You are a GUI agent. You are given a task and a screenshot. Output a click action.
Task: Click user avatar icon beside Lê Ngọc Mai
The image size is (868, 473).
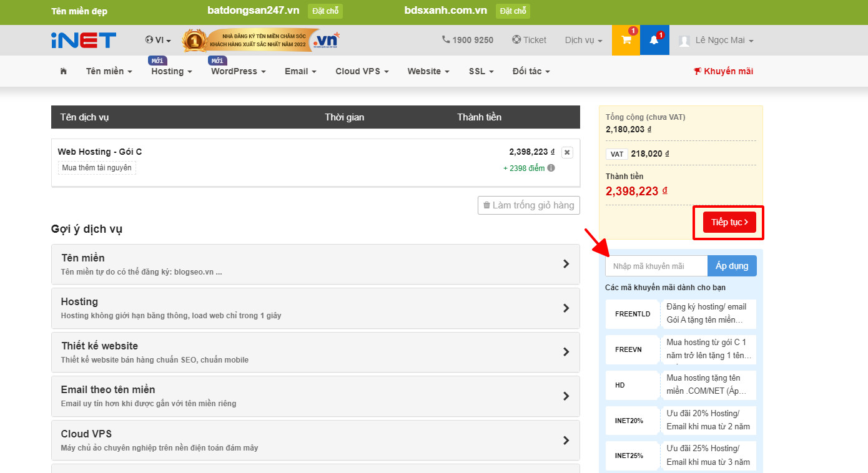point(684,41)
